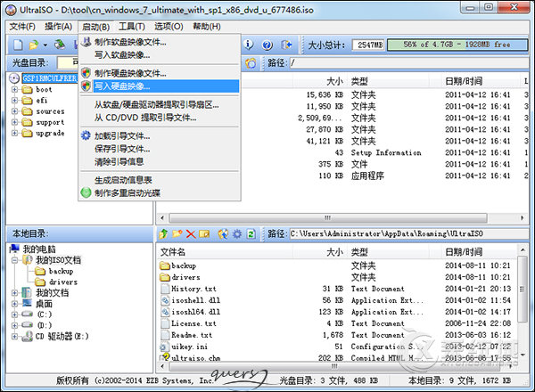
Task: Expand the 我的文档 tree node
Action: pyautogui.click(x=14, y=293)
